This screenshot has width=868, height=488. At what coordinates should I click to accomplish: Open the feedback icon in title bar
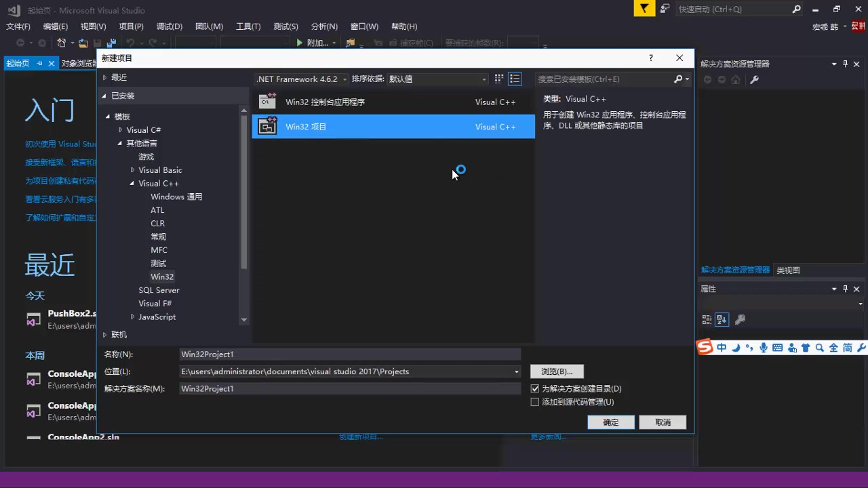point(665,9)
